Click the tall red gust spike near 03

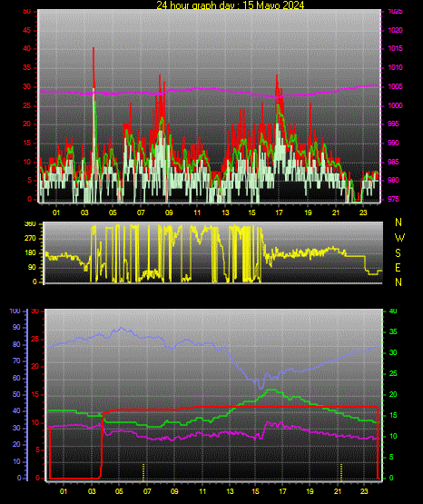point(93,71)
